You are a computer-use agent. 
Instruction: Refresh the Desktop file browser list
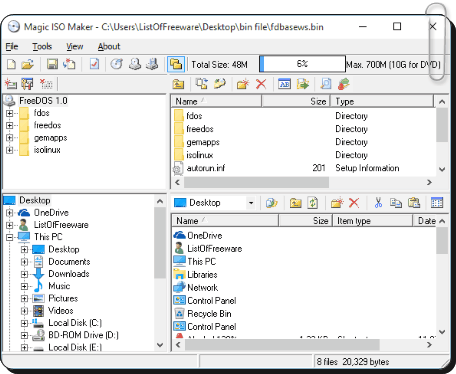pyautogui.click(x=313, y=203)
